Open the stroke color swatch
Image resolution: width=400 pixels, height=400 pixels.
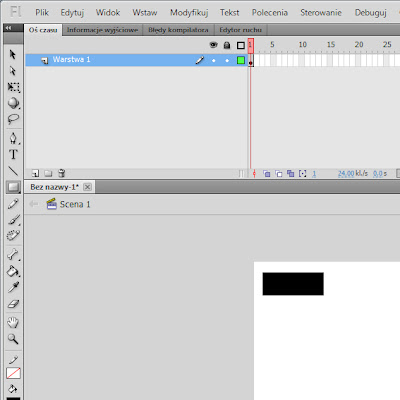(13, 373)
